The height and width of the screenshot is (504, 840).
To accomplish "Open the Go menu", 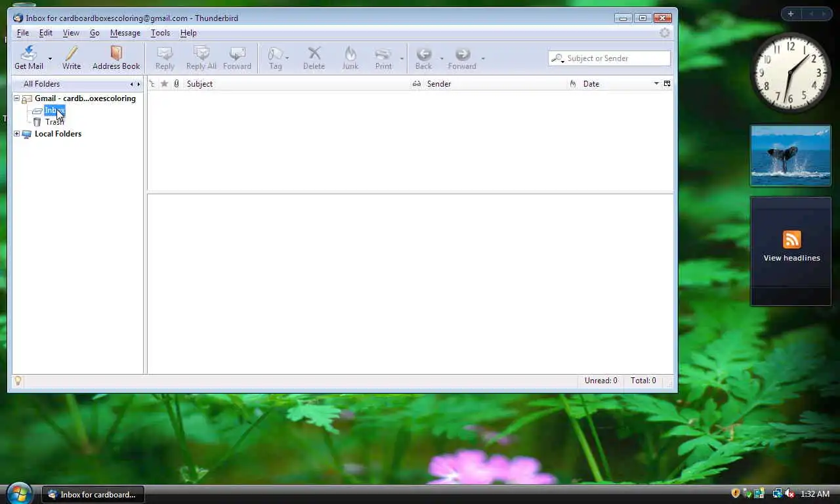I will point(94,33).
